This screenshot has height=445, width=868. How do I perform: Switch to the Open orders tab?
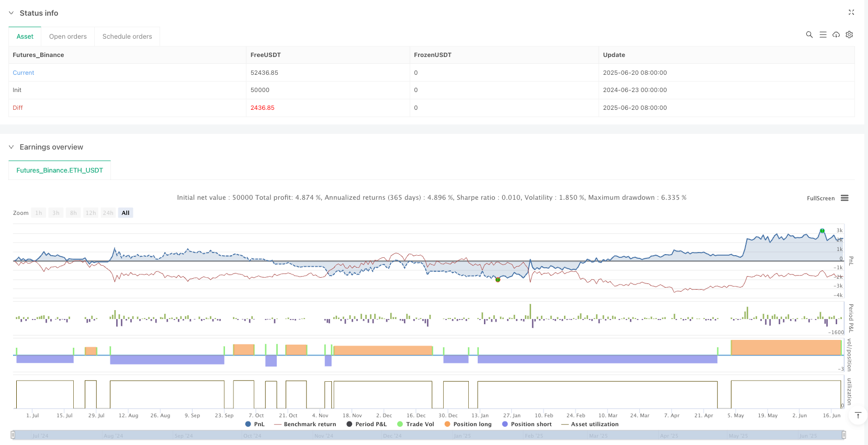(68, 37)
